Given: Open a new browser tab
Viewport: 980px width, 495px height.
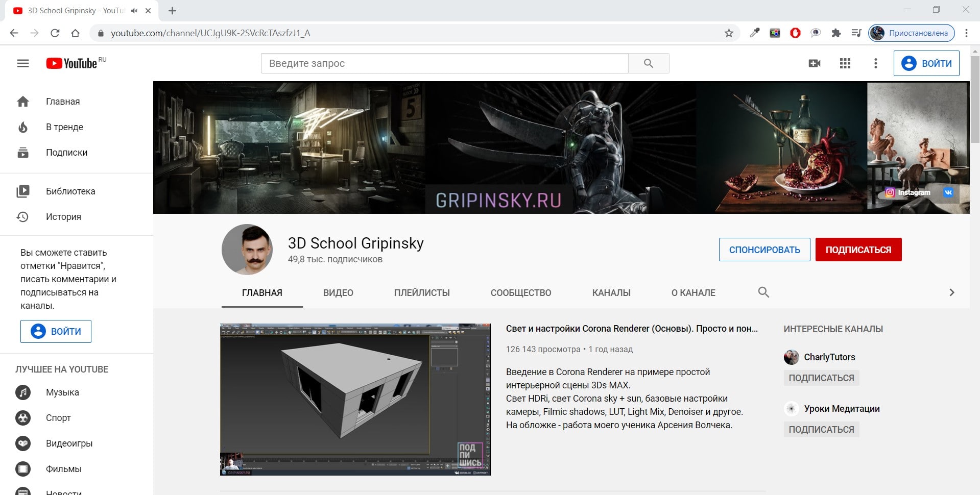Looking at the screenshot, I should pyautogui.click(x=172, y=11).
